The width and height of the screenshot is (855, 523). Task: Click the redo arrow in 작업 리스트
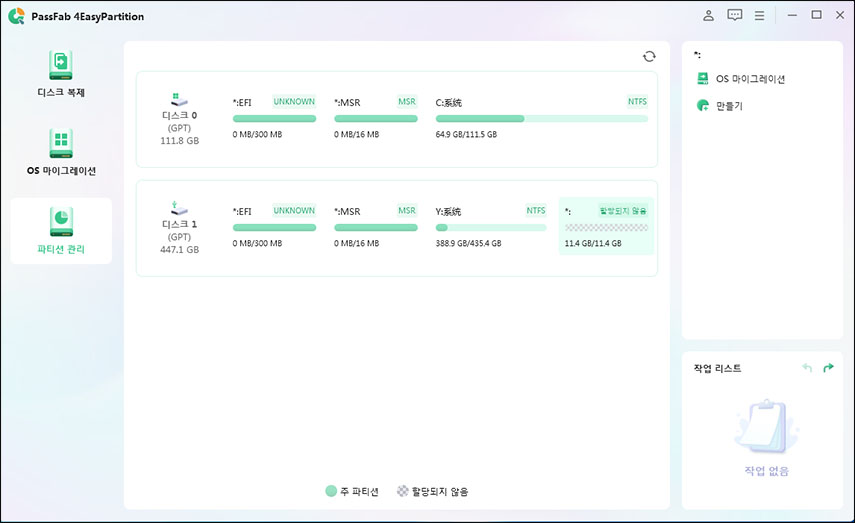(828, 369)
